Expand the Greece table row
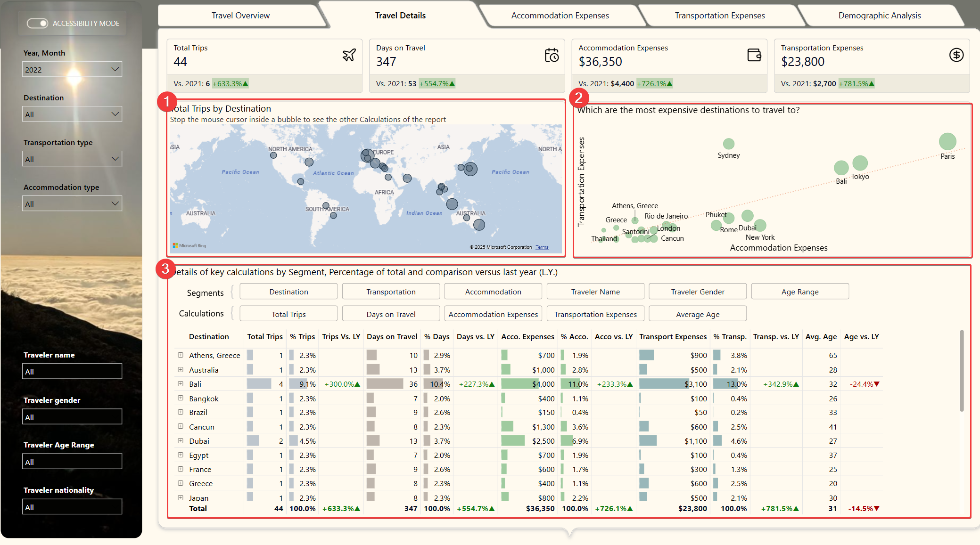 coord(181,483)
